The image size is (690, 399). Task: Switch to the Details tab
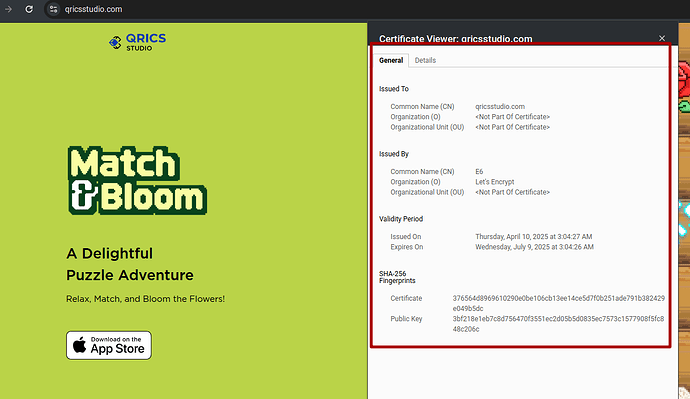[425, 60]
